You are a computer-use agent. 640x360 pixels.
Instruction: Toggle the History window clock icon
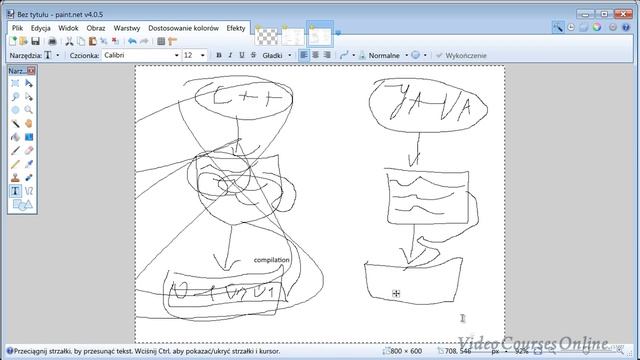click(571, 27)
